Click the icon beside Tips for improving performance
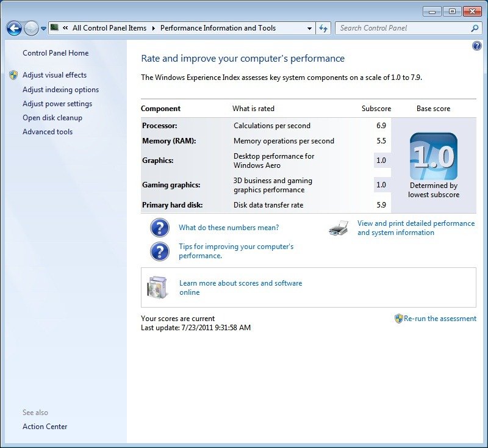Screen dimensions: 488x448 160,251
